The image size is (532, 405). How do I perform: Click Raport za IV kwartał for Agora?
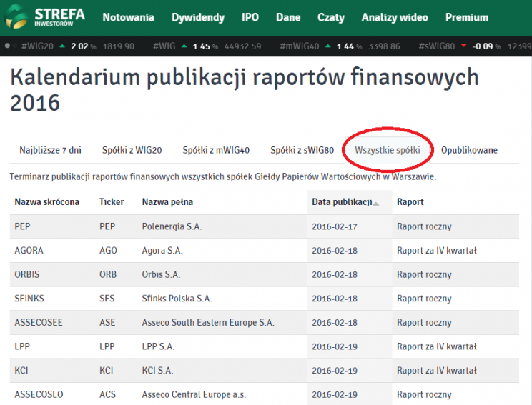437,251
